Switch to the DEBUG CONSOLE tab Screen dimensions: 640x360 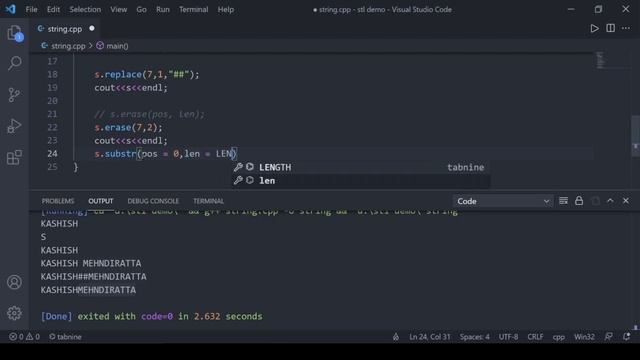153,201
